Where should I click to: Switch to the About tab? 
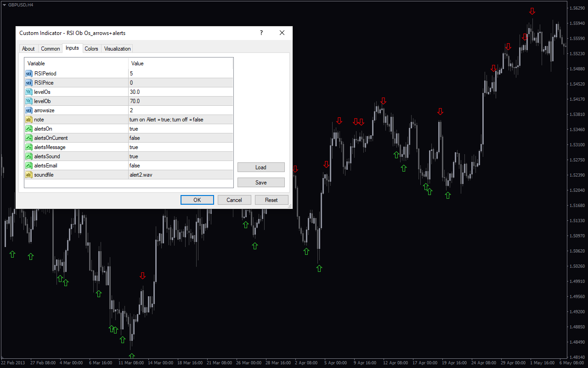tap(28, 49)
